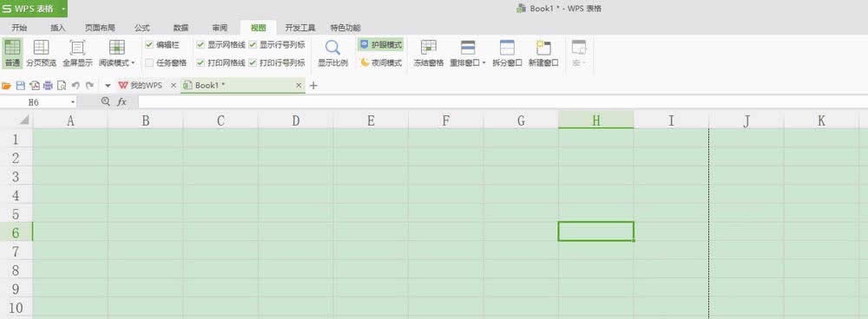The height and width of the screenshot is (319, 868).
Task: Select column A header
Action: click(70, 120)
